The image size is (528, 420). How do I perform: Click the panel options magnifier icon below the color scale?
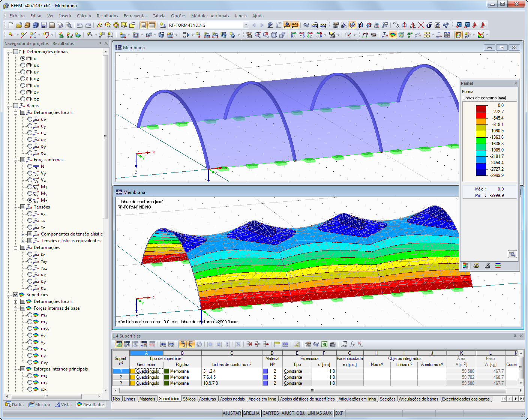coord(512,254)
